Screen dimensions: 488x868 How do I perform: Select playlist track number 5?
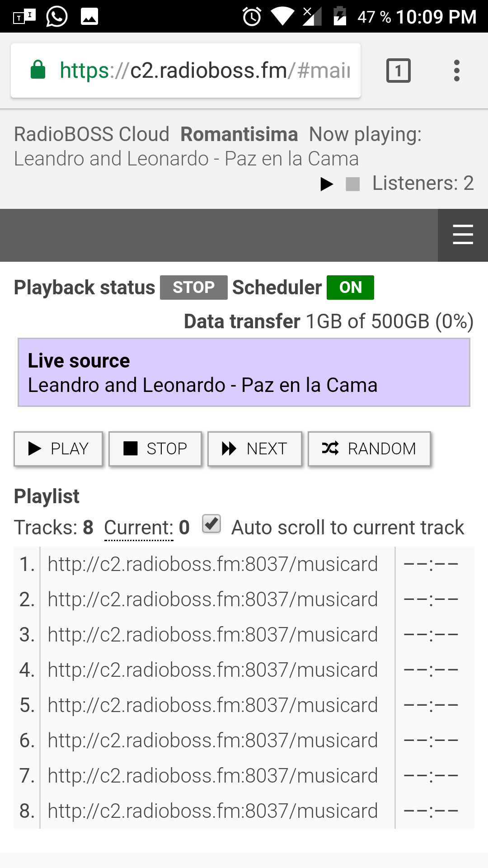pyautogui.click(x=212, y=705)
